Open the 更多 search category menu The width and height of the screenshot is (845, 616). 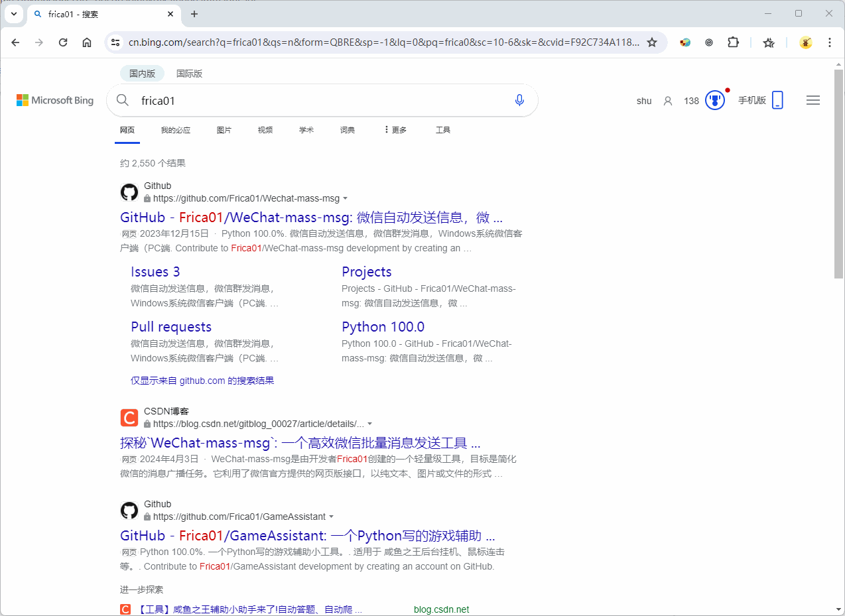(x=395, y=130)
